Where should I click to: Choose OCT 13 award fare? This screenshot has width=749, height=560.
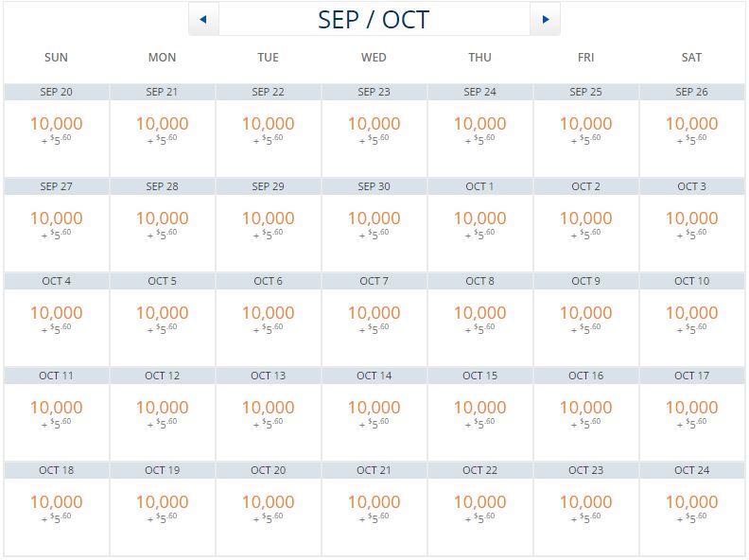[x=269, y=413]
